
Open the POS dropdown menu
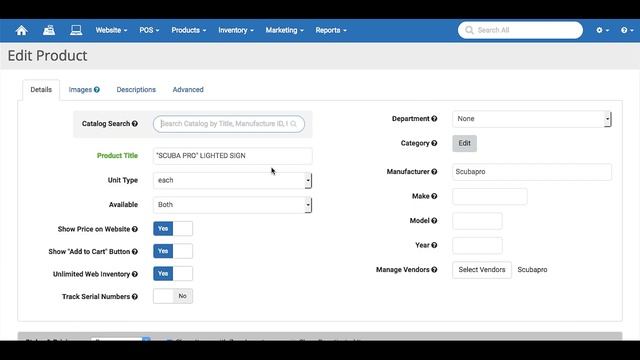click(149, 30)
